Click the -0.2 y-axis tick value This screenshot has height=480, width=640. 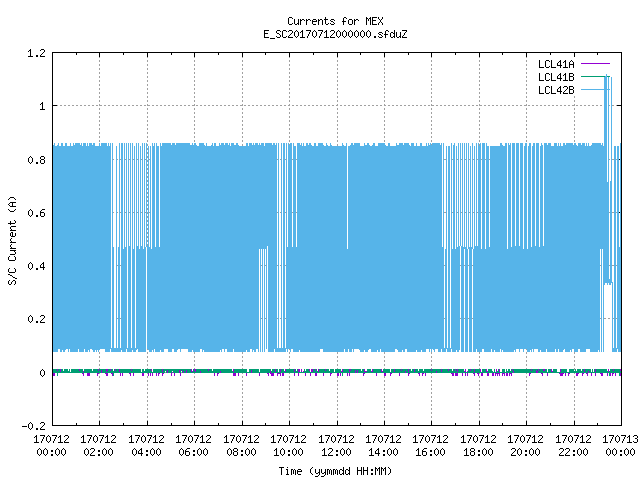coord(33,426)
